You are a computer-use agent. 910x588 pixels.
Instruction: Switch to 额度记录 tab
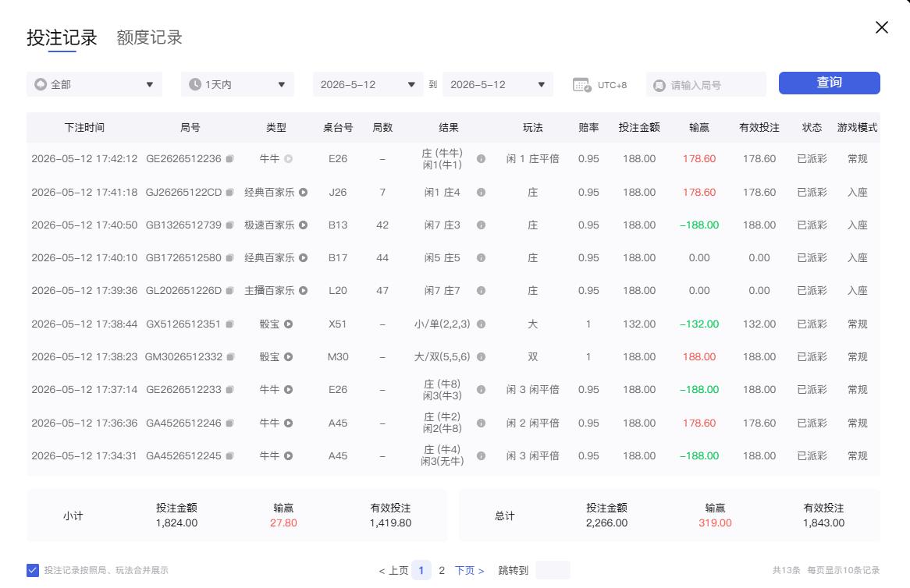coord(149,37)
